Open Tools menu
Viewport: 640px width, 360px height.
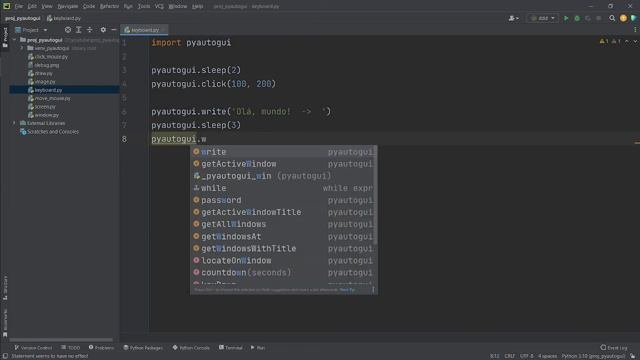(x=144, y=6)
